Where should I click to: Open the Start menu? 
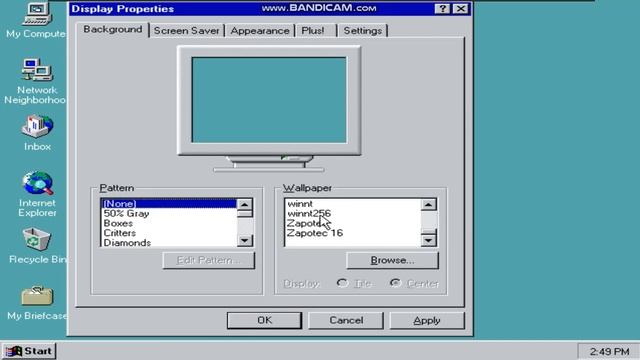[29, 351]
